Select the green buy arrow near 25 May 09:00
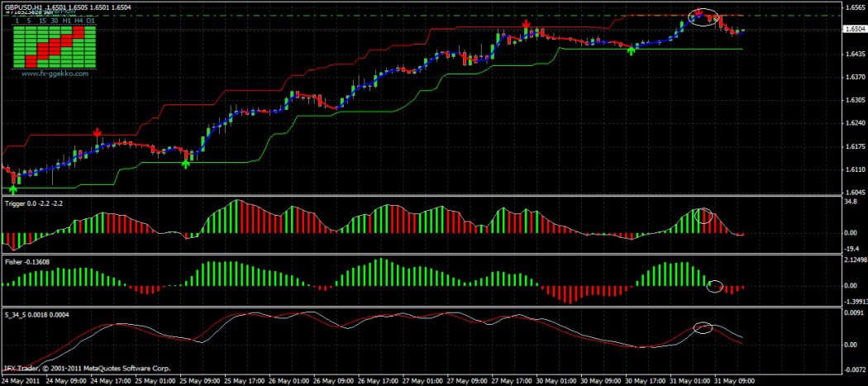Viewport: 868px width, 386px height. [x=186, y=164]
